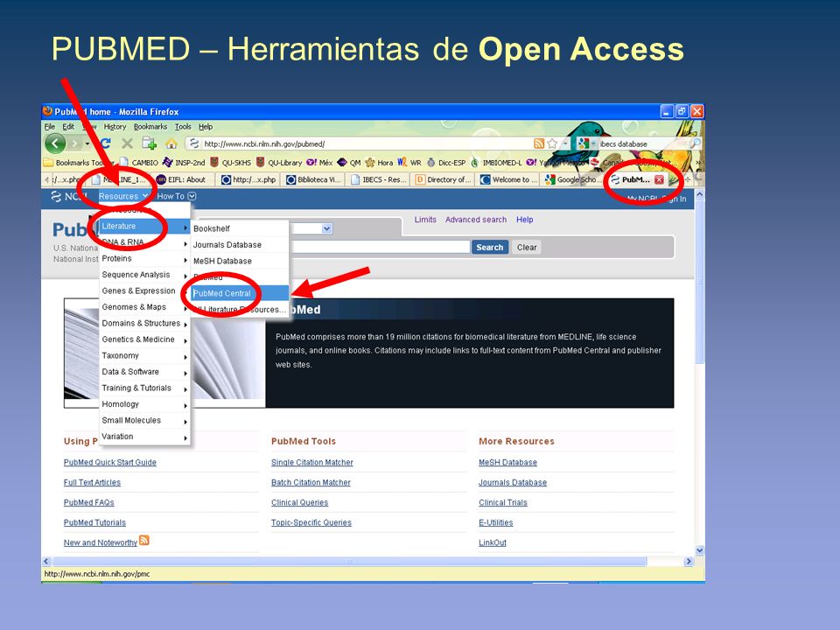840x630 pixels.
Task: Select Bookshelf from the Literature submenu
Action: click(x=240, y=228)
